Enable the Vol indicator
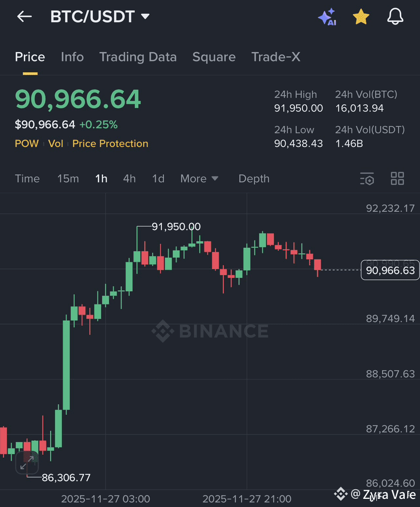The image size is (420, 507). (x=56, y=144)
